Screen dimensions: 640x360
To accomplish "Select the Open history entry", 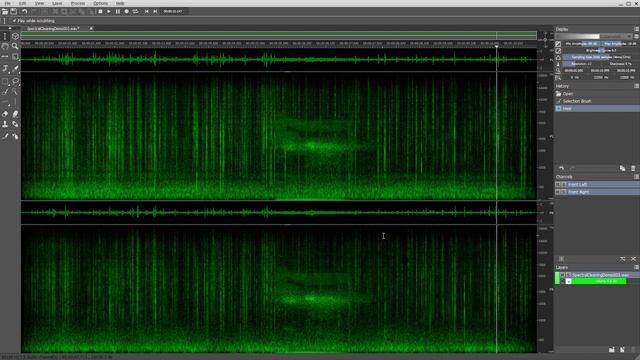I will [x=597, y=93].
